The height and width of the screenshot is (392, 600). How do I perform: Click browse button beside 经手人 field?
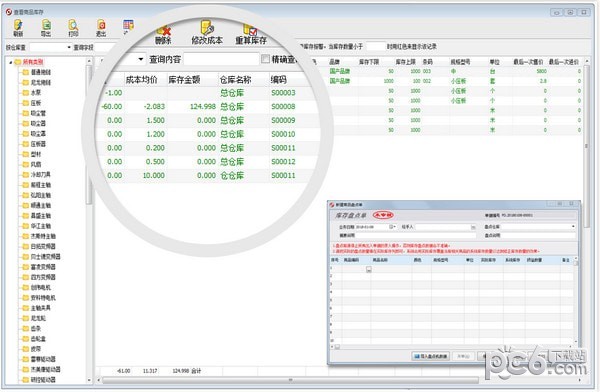[473, 227]
